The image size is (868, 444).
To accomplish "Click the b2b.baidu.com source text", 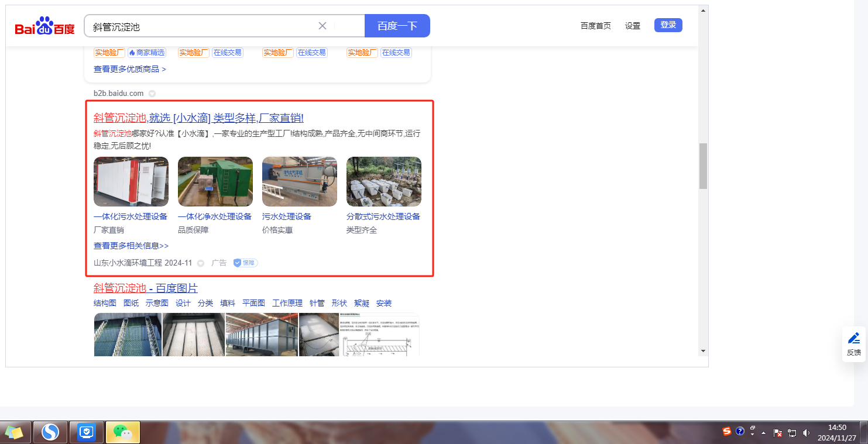I will (118, 94).
